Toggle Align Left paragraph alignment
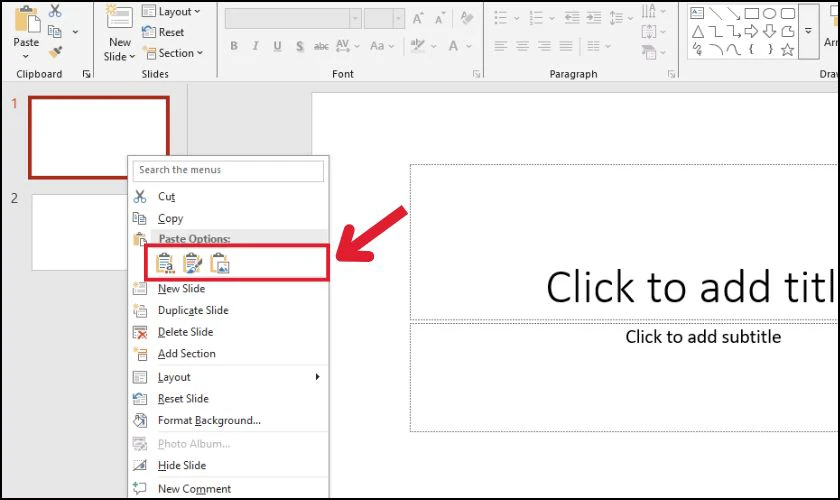This screenshot has height=500, width=840. coord(501,46)
